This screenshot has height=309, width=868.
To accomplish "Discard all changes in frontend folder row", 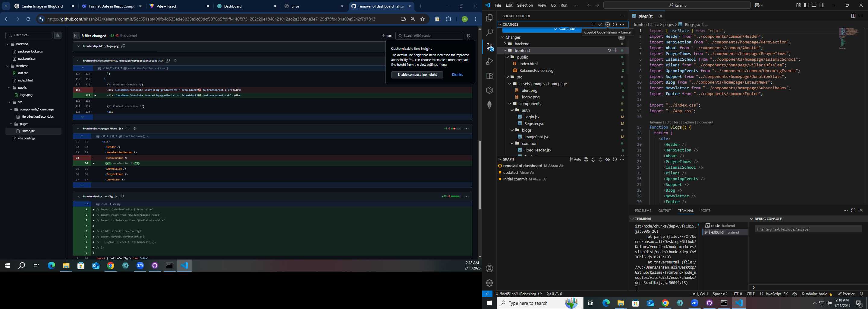I will click(x=609, y=50).
